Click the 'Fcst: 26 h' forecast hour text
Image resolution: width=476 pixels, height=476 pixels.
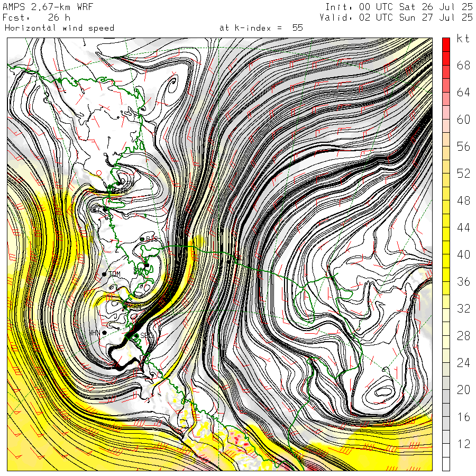[x=36, y=17]
